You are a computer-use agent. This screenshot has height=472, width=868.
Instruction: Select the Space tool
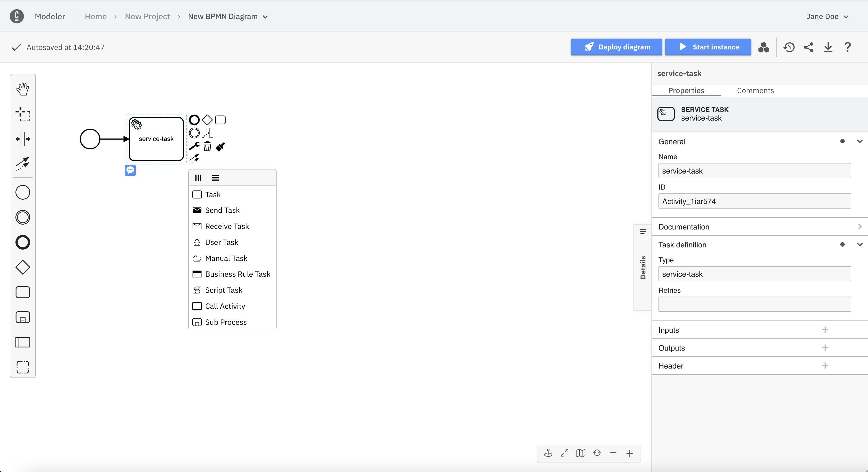pos(23,139)
